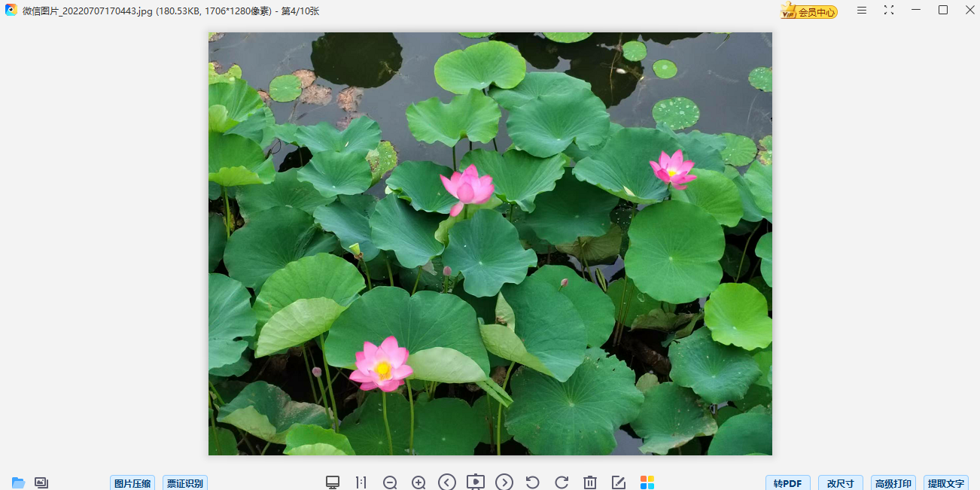The height and width of the screenshot is (490, 980).
Task: Click the 改尺寸 resize button
Action: [x=840, y=483]
